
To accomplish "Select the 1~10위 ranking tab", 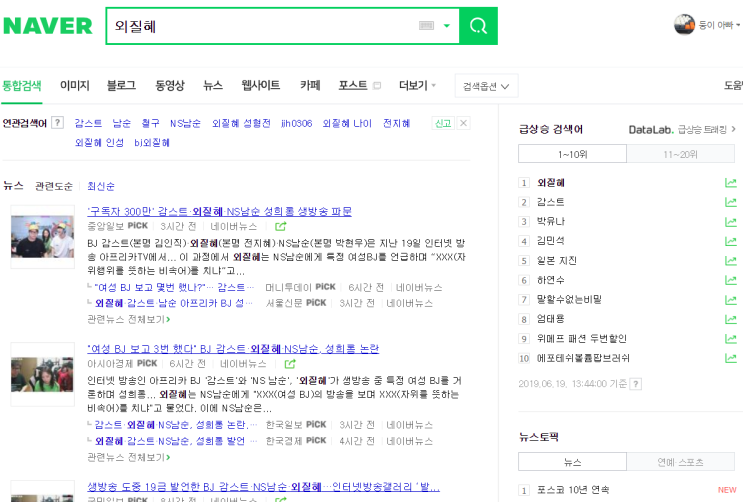I will click(x=572, y=154).
